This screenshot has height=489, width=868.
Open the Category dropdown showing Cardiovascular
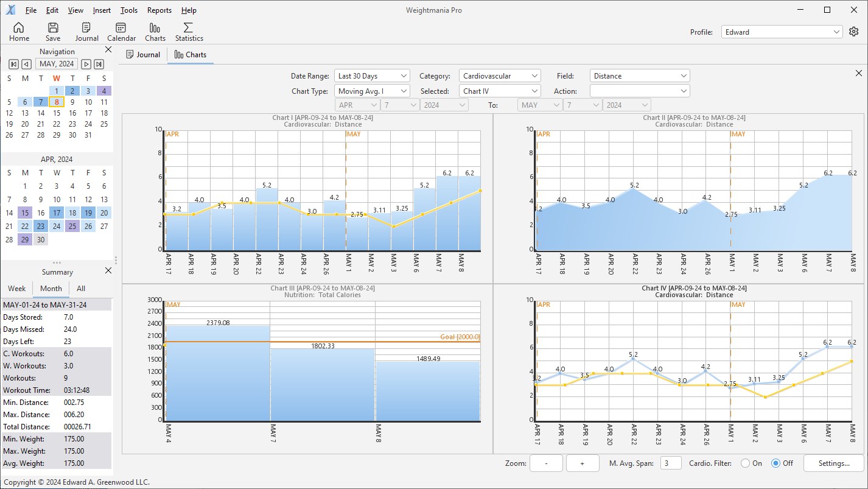click(500, 76)
